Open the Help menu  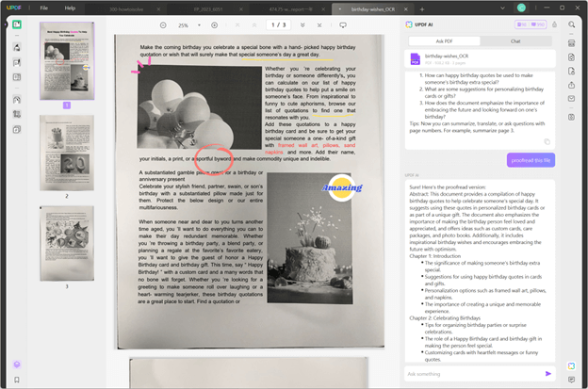[70, 8]
